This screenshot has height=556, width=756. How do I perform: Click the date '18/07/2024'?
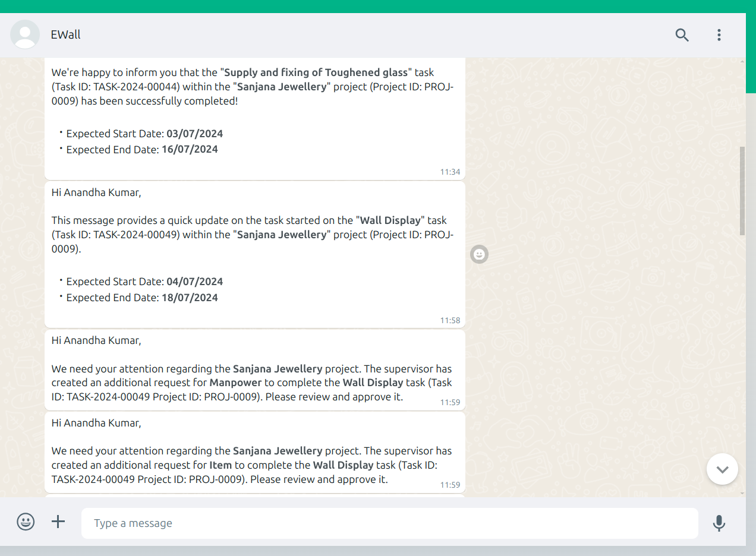pyautogui.click(x=190, y=298)
